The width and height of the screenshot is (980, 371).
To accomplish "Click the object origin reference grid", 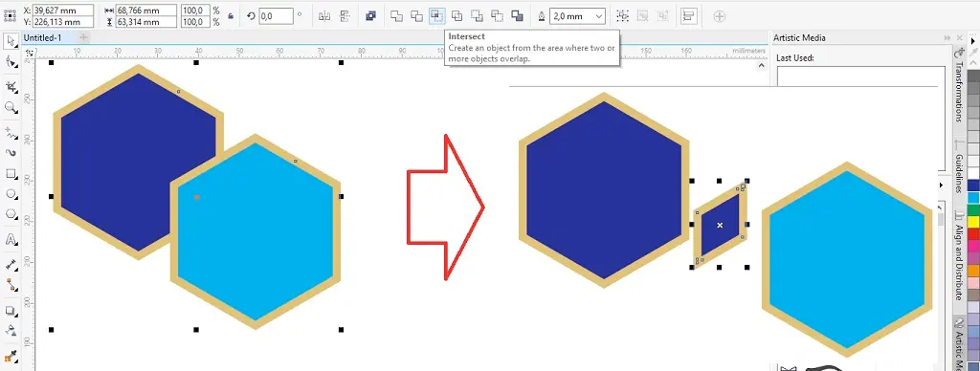I will tap(10, 15).
